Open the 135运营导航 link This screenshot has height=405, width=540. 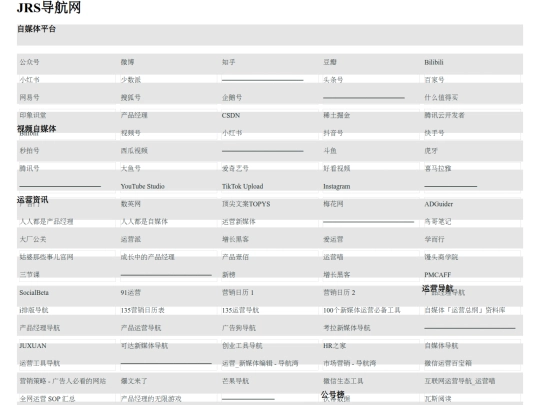click(240, 310)
